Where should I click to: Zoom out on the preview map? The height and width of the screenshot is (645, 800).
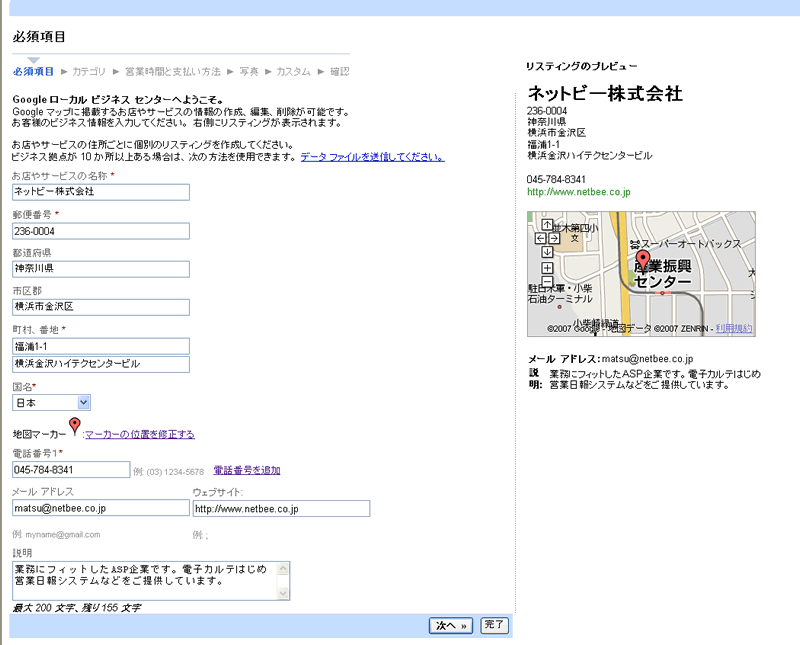[x=547, y=281]
